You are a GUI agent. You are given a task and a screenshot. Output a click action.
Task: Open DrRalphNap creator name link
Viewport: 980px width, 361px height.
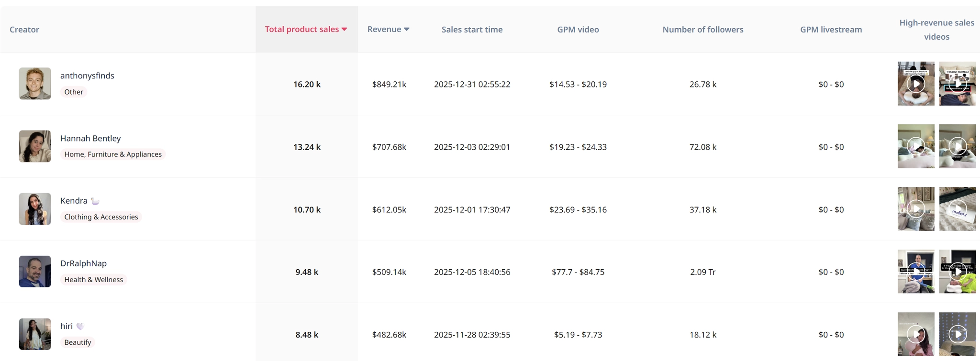pos(83,263)
